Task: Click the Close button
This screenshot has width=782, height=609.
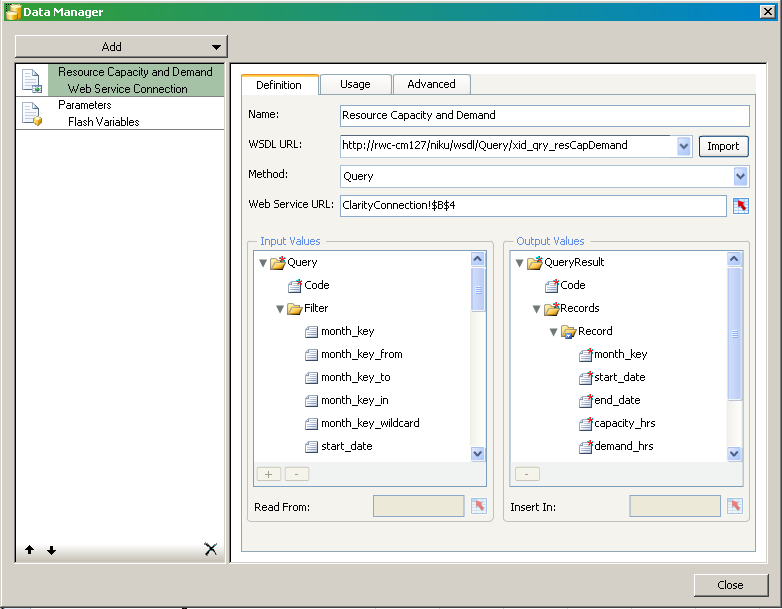Action: (730, 585)
